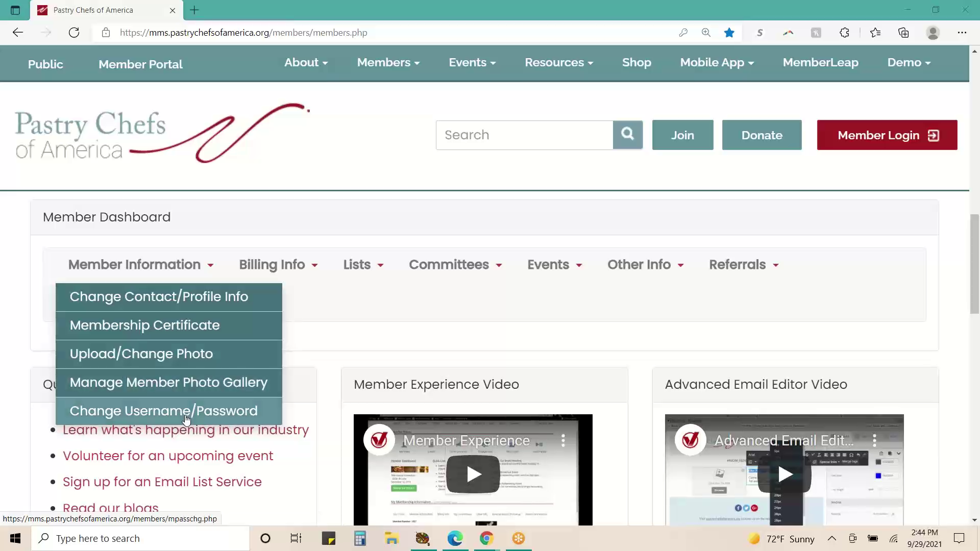Click the zoom magnifier in address bar
This screenshot has height=551, width=980.
pos(706,33)
